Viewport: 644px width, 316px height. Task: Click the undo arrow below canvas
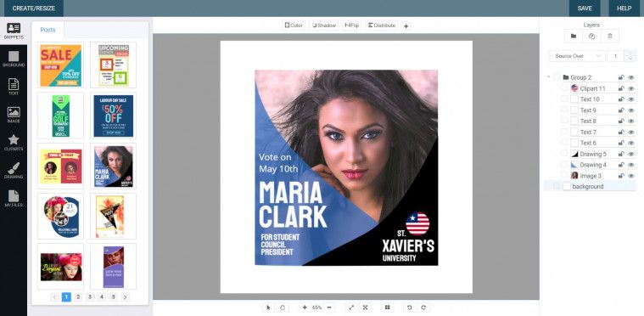click(x=409, y=308)
